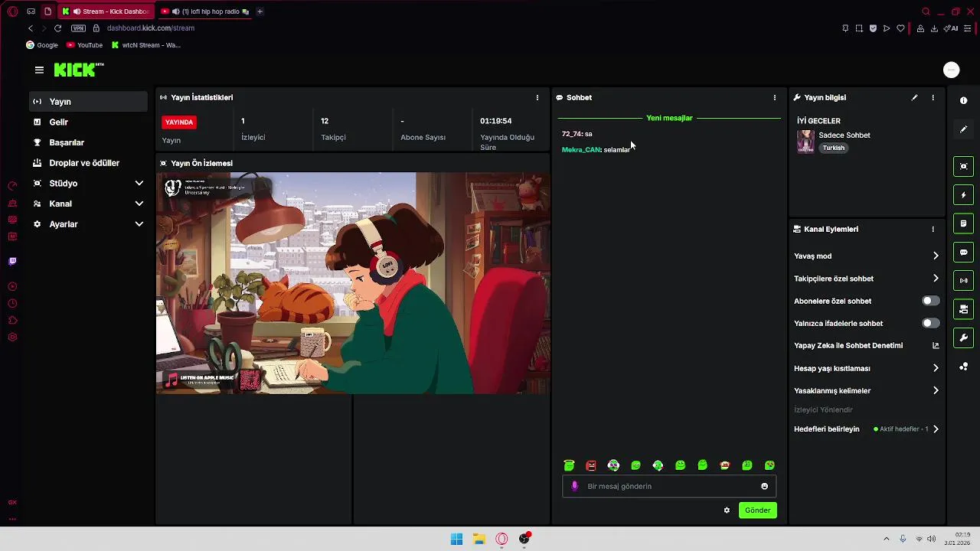
Task: Open wtcN Stream bookmark
Action: pos(146,45)
